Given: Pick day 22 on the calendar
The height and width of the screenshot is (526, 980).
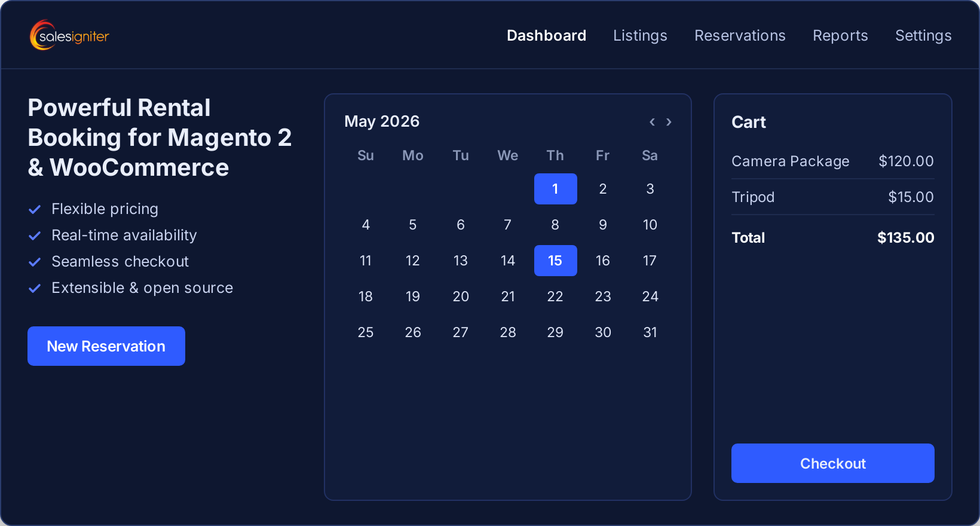Looking at the screenshot, I should point(555,296).
